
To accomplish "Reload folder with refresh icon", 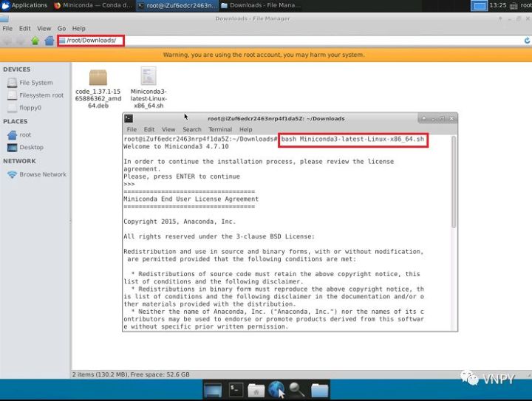I will 527,41.
